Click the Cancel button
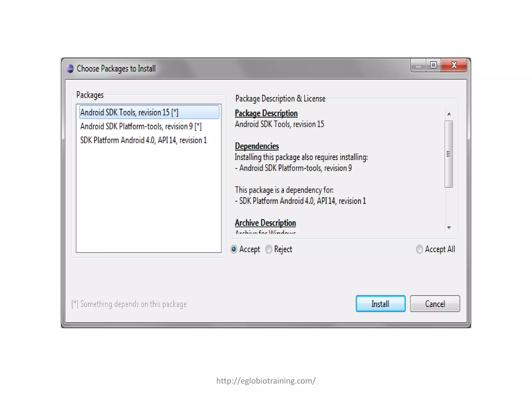532x399 pixels. click(435, 304)
